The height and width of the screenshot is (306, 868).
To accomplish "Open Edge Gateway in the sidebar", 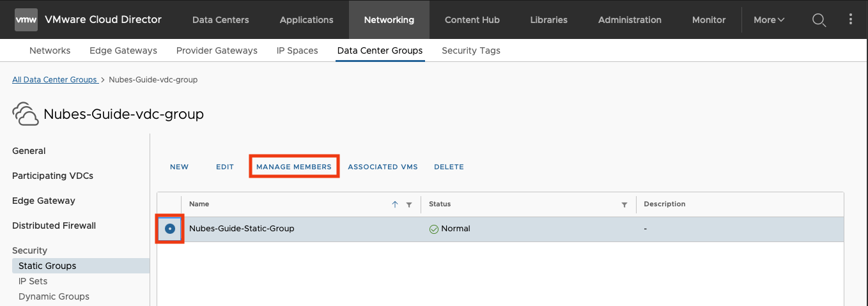I will (x=43, y=201).
